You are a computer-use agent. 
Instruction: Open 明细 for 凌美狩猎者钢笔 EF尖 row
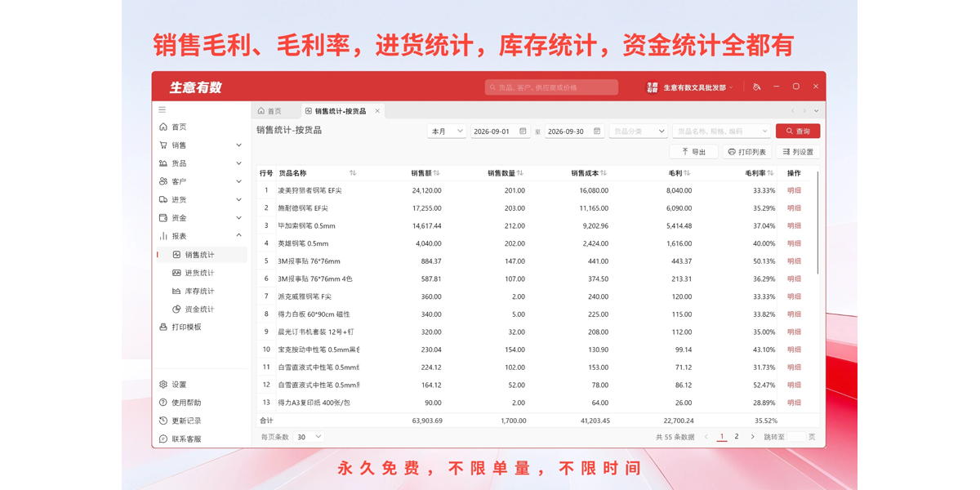pyautogui.click(x=794, y=190)
